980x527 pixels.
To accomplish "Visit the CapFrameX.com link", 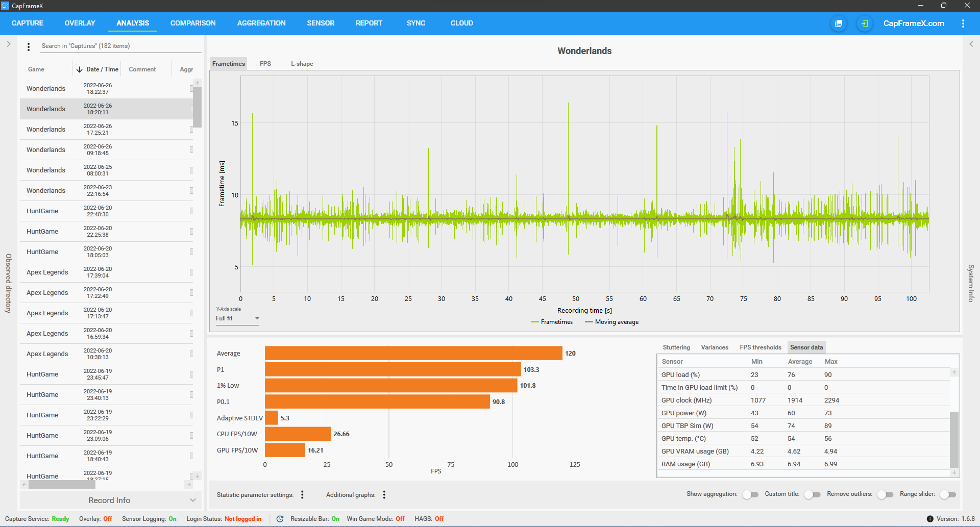I will [x=914, y=23].
